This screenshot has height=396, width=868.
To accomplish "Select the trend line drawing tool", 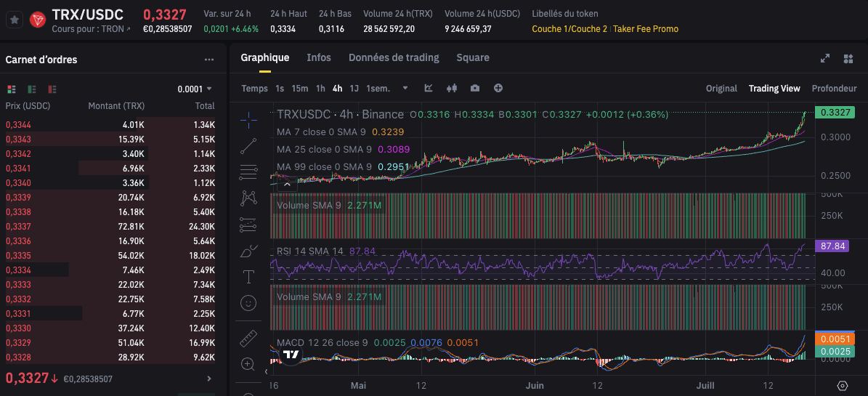I will point(249,145).
